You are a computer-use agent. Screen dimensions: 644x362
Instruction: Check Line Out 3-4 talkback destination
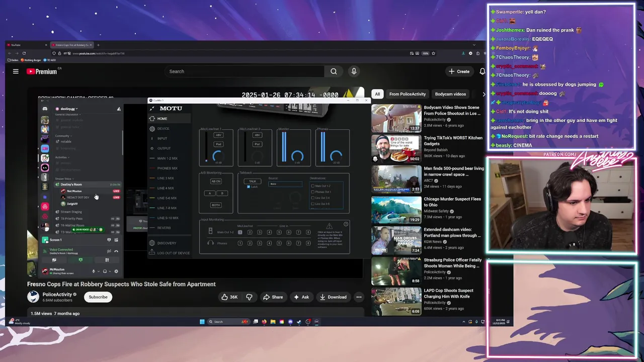312,198
